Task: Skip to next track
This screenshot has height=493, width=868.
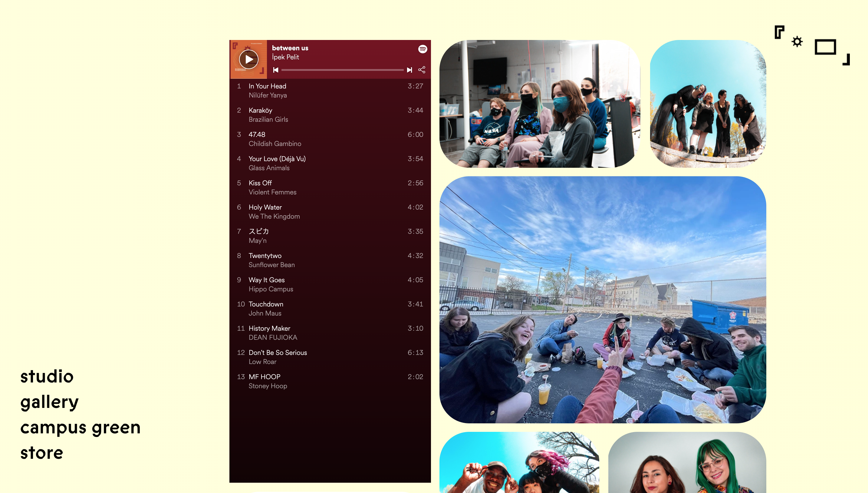Action: (x=409, y=70)
